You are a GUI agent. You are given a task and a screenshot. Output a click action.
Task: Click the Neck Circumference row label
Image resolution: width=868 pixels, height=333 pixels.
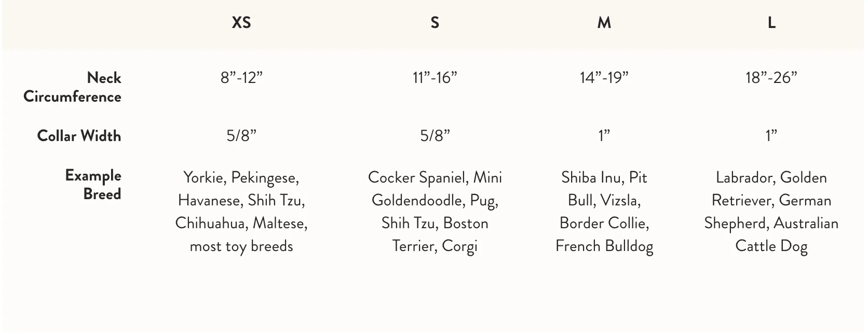coord(72,87)
